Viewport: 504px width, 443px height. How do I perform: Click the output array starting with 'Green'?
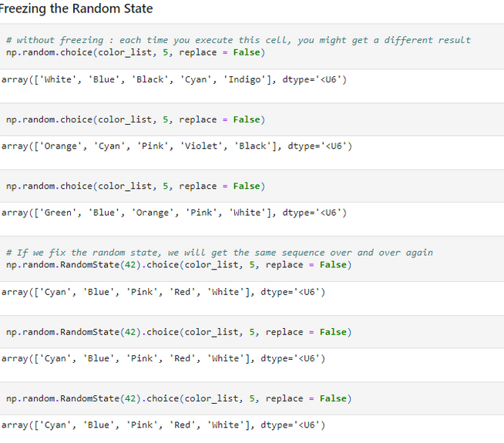(x=174, y=213)
